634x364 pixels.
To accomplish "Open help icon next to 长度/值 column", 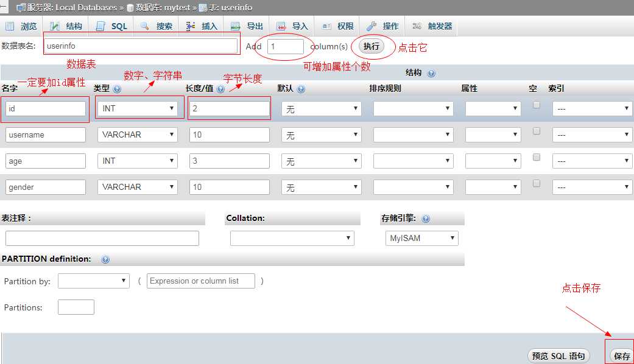I will click(220, 89).
